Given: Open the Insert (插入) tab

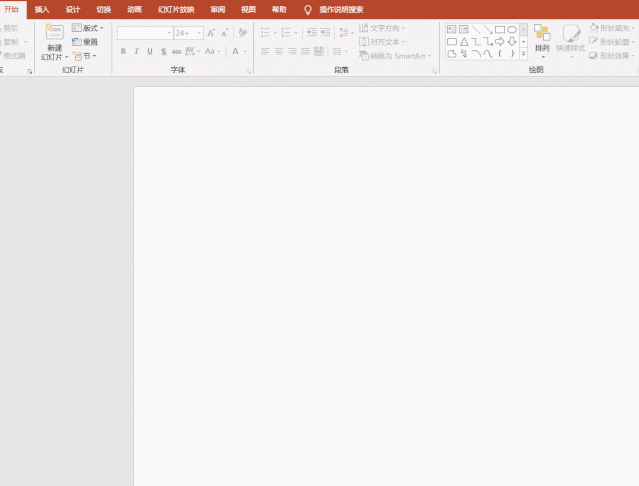Looking at the screenshot, I should point(42,9).
